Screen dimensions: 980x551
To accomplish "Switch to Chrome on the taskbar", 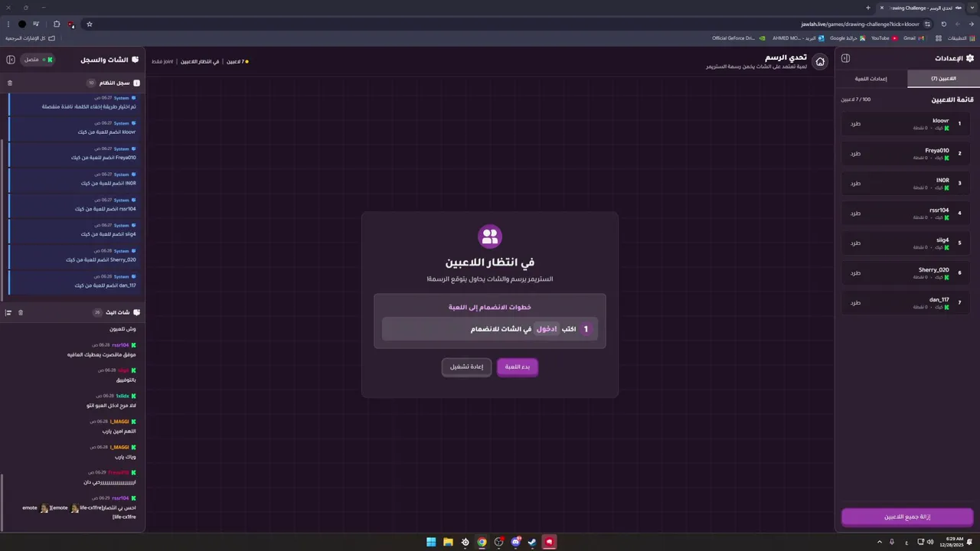I will click(x=482, y=542).
